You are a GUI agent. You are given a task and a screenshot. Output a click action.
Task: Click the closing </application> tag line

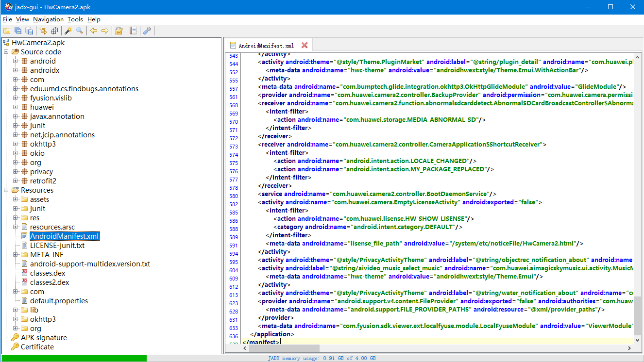pos(272,334)
